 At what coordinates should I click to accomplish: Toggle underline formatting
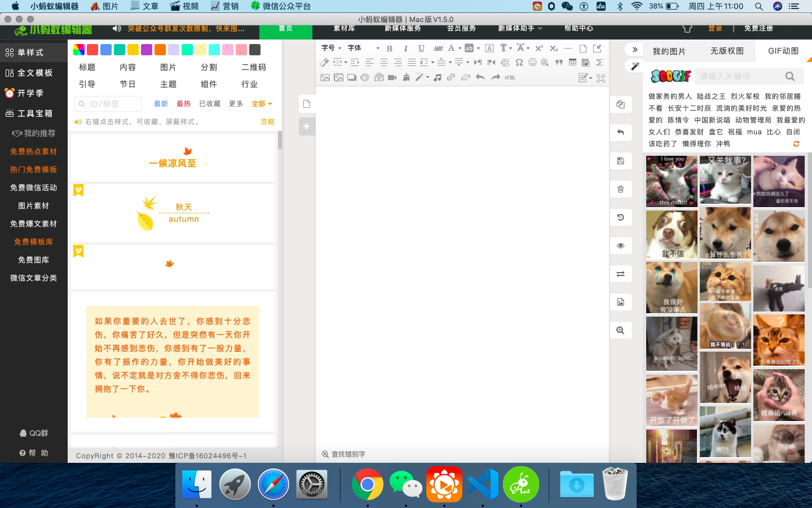[421, 49]
